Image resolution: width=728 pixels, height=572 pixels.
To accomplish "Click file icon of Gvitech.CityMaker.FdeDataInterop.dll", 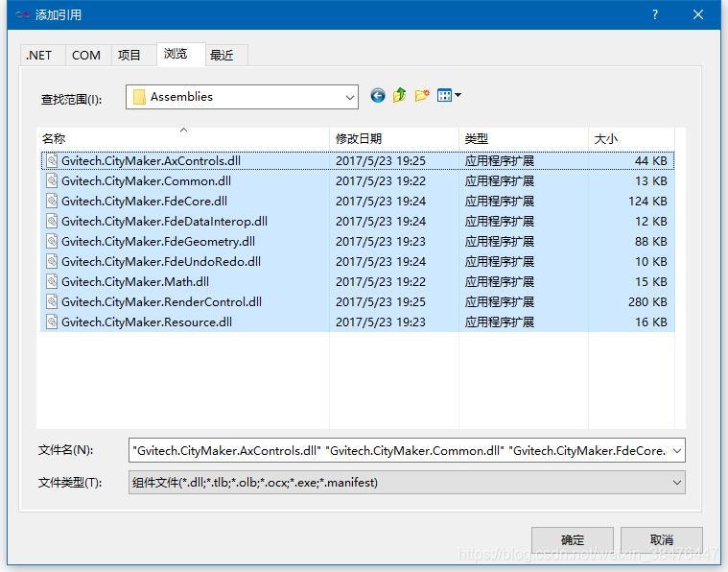I will [x=52, y=221].
